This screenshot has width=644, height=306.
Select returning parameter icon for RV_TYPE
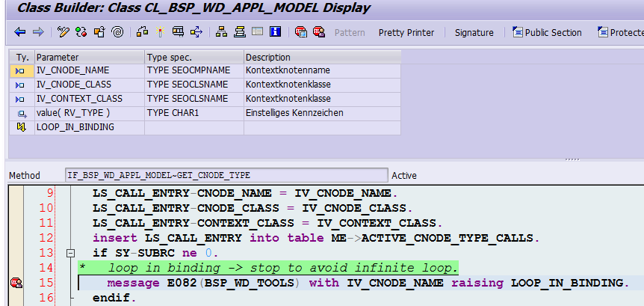tap(22, 114)
